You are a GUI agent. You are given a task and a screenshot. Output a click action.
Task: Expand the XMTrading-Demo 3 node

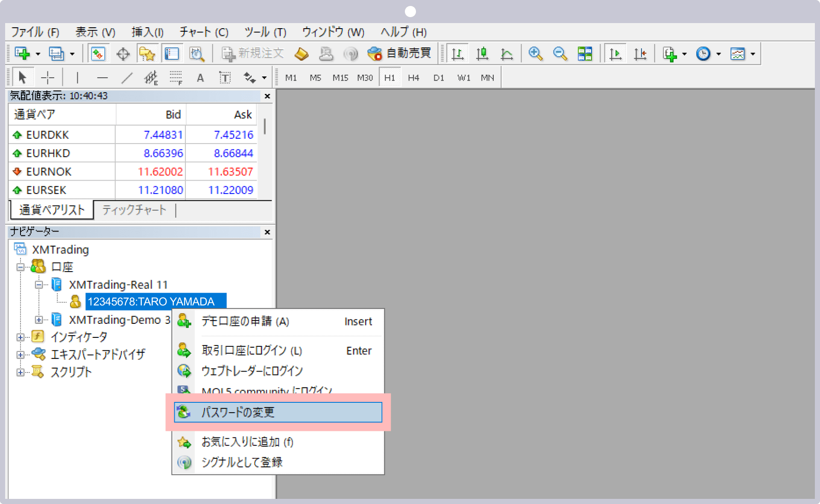[x=39, y=320]
